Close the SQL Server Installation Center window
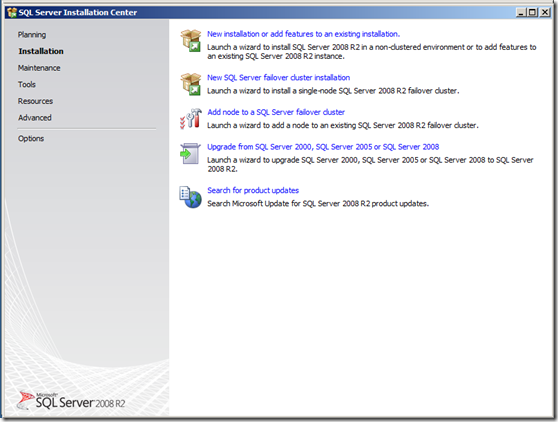Screen dimensions: 558x422 544,12
